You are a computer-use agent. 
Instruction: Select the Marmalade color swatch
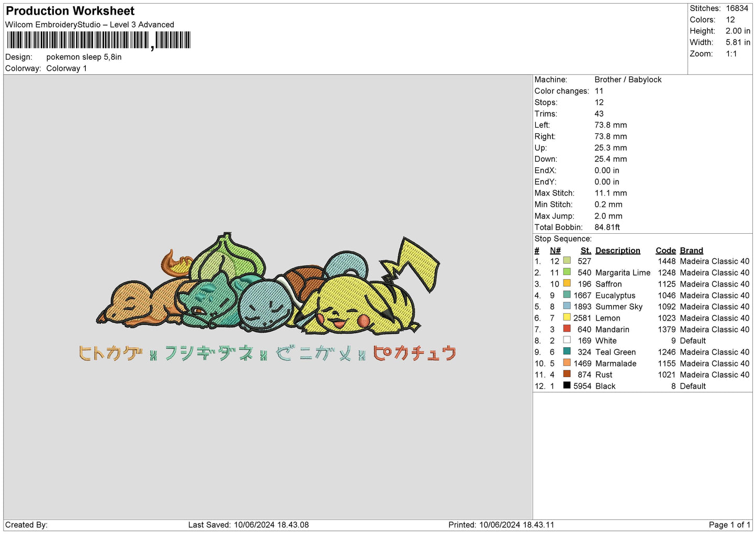pos(567,362)
